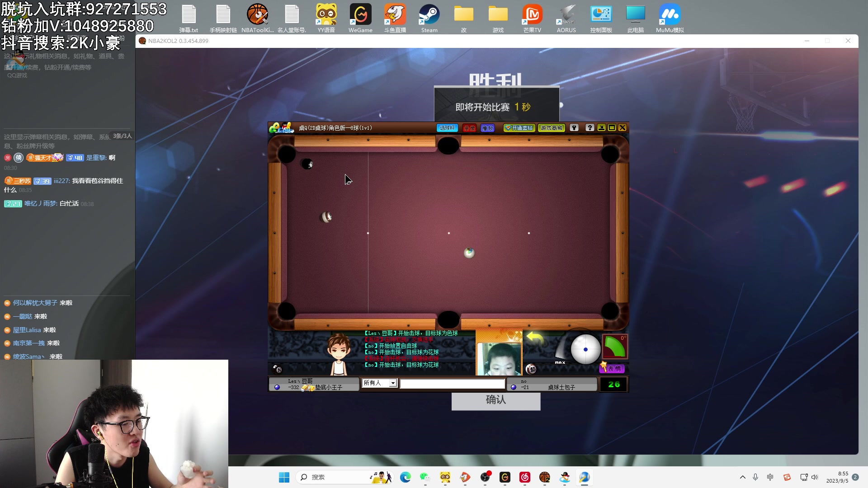Minimize the billiards game to tray icon

pos(601,128)
